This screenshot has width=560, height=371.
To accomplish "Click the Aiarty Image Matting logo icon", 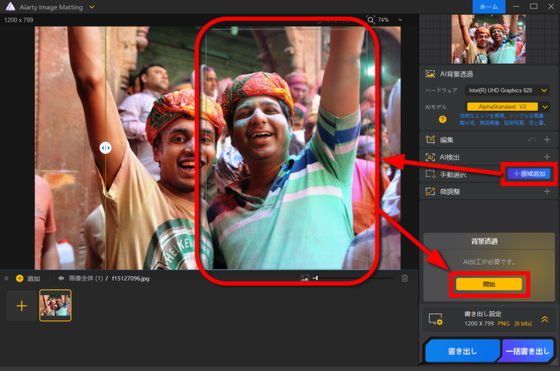I will 10,6.
